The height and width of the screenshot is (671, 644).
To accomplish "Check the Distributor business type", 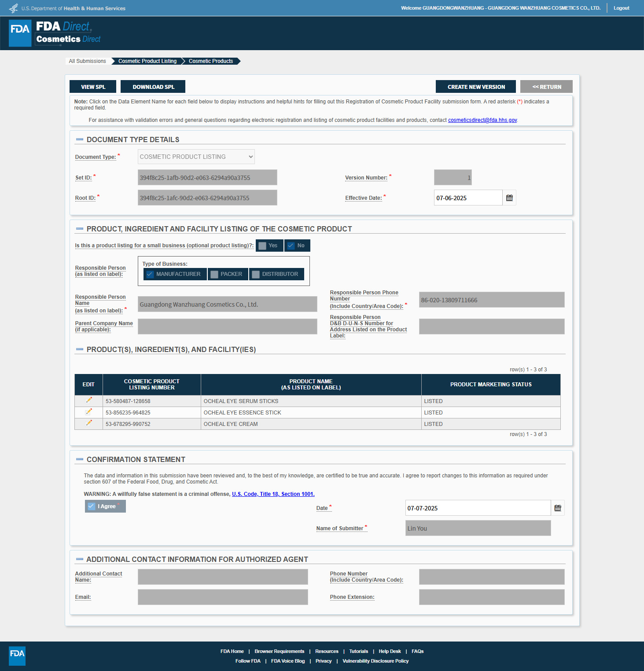I will [276, 274].
